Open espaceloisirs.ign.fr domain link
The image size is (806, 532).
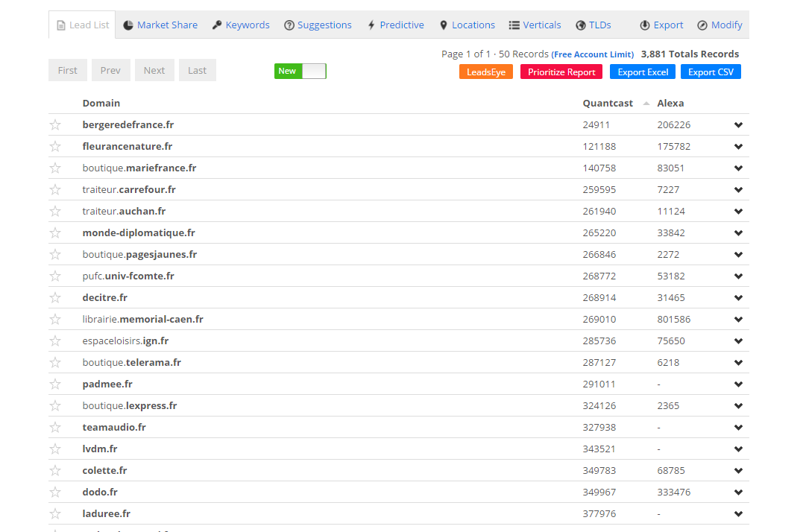[125, 341]
